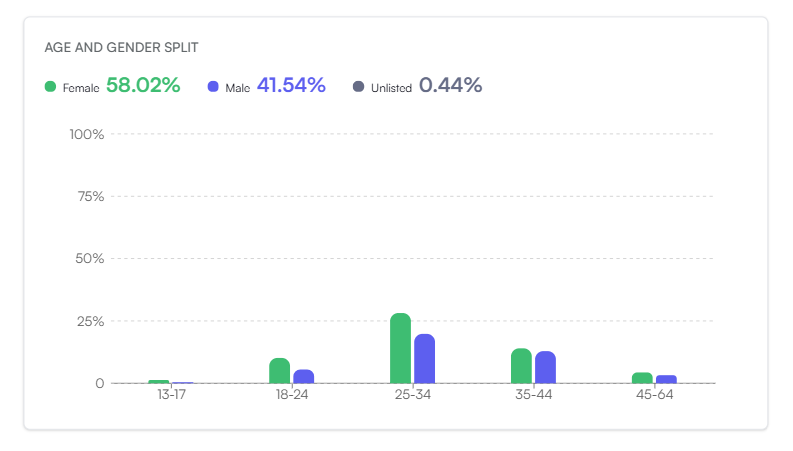Click the 50% y-axis label

(x=90, y=259)
